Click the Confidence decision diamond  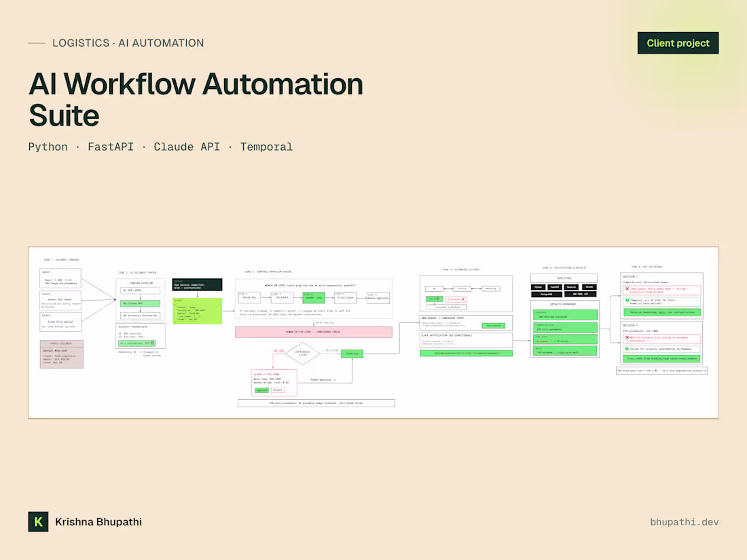click(302, 354)
